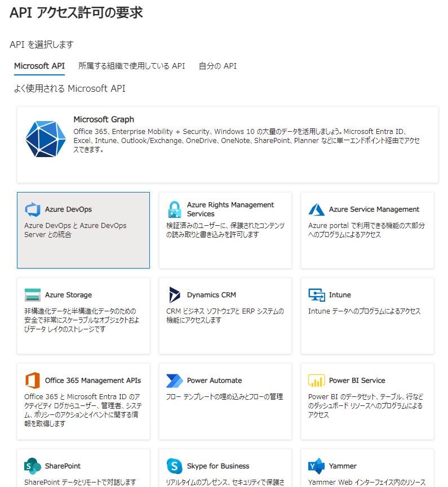The image size is (448, 487).
Task: Click the Dynamics CRM arrow icon
Action: coord(175,295)
